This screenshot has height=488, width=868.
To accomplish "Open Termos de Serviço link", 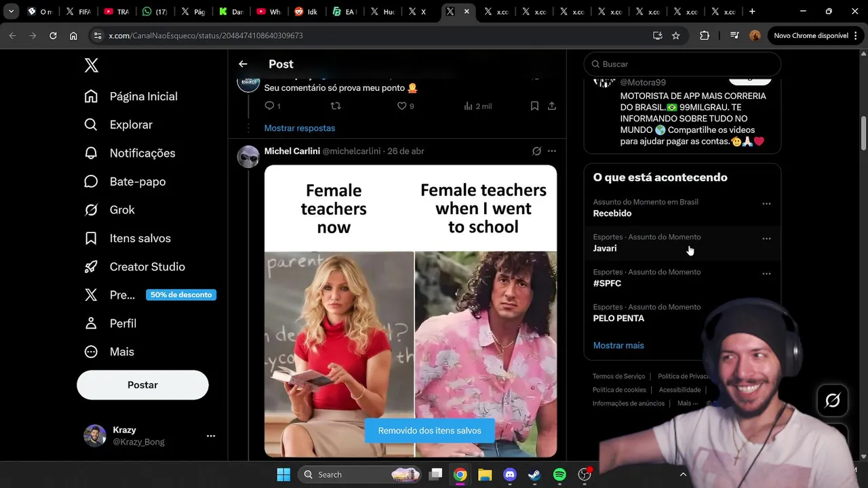I will (618, 376).
